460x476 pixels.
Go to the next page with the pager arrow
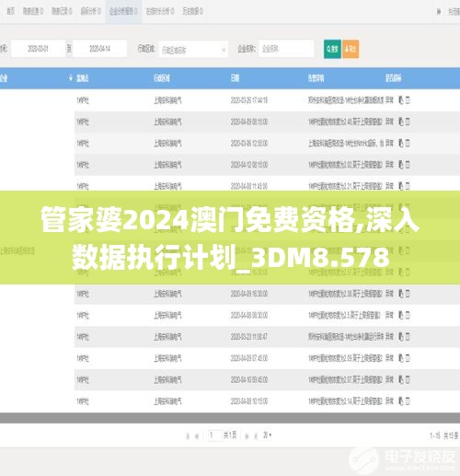click(x=247, y=436)
